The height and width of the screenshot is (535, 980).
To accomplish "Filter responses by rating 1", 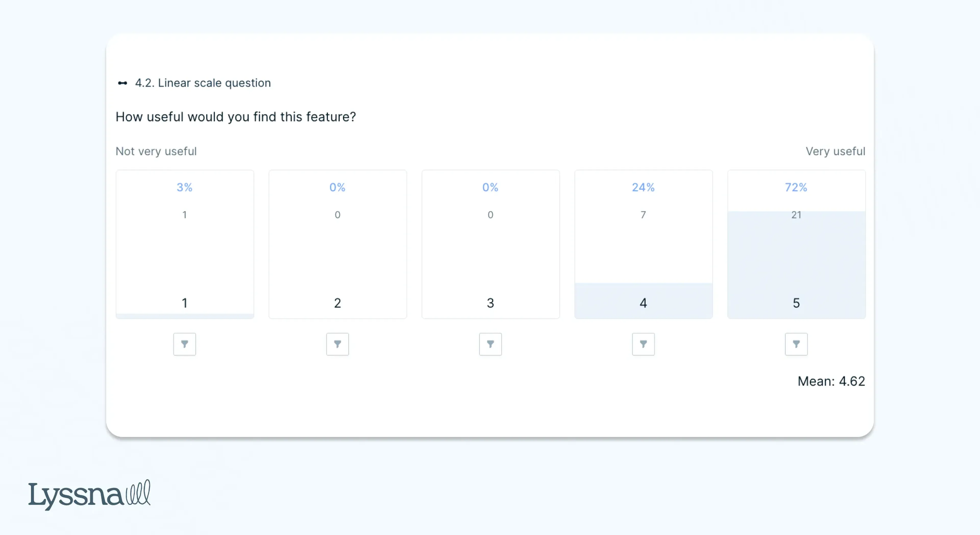I will point(185,344).
